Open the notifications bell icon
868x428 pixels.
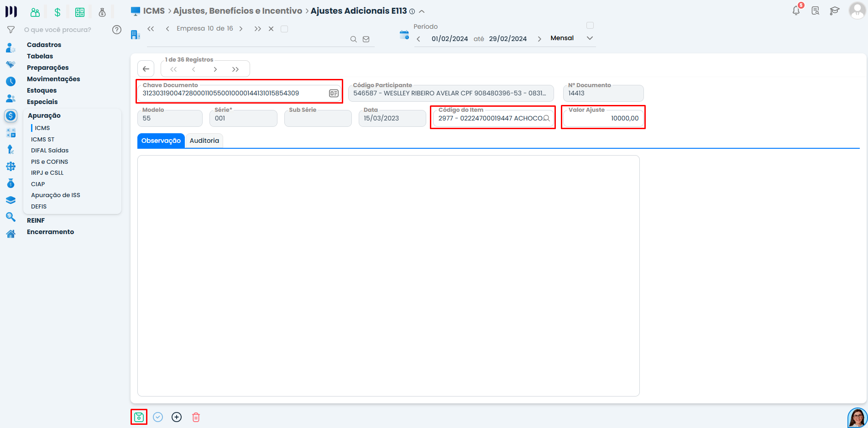(796, 11)
